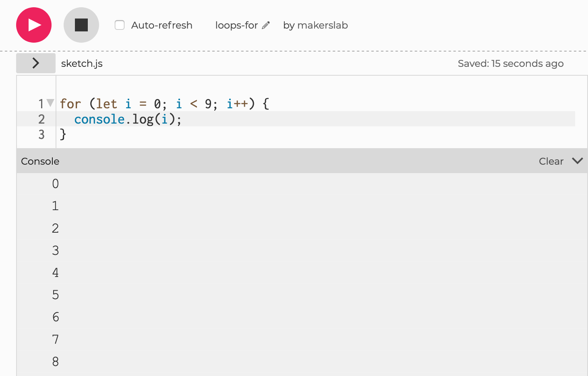Expand the file sidebar with the arrow button

pyautogui.click(x=36, y=63)
